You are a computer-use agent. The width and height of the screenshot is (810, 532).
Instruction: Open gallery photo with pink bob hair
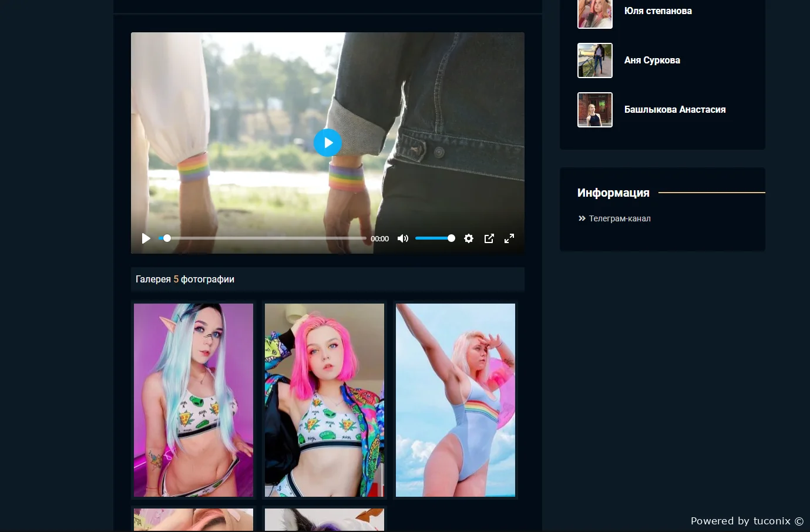click(x=324, y=400)
